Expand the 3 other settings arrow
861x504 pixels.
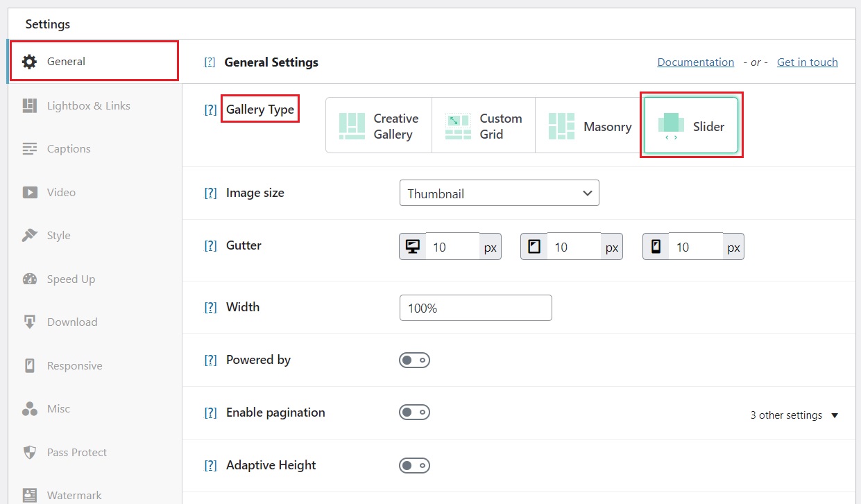click(835, 415)
